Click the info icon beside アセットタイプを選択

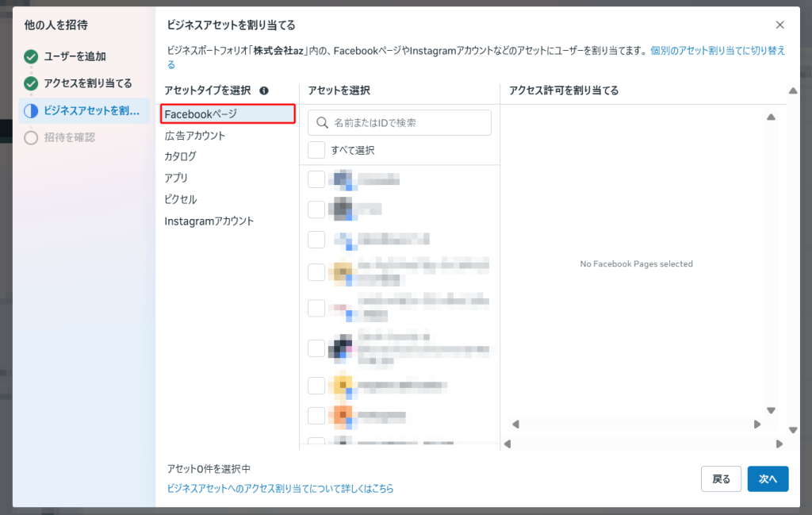[264, 90]
